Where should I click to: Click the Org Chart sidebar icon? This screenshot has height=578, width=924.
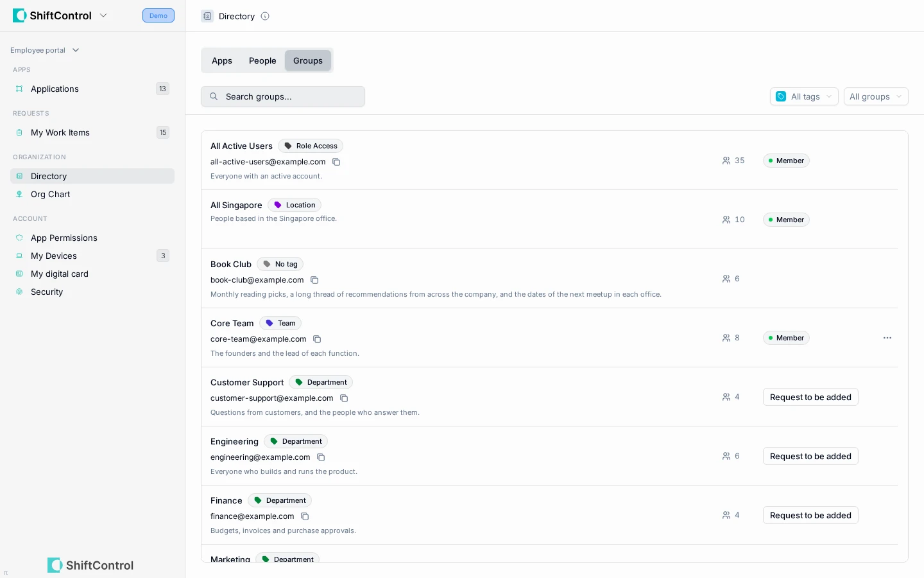pyautogui.click(x=19, y=194)
